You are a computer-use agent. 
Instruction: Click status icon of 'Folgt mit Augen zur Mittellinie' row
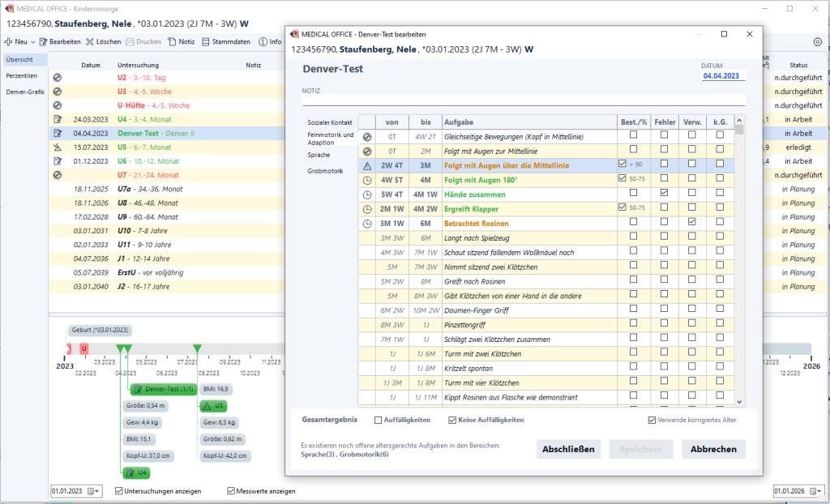point(367,151)
